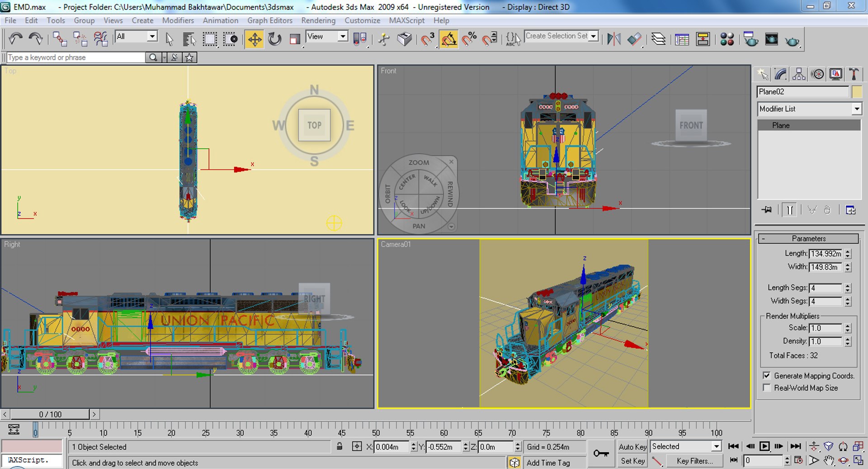Open the Layer Manager icon
868x469 pixels.
(x=658, y=39)
